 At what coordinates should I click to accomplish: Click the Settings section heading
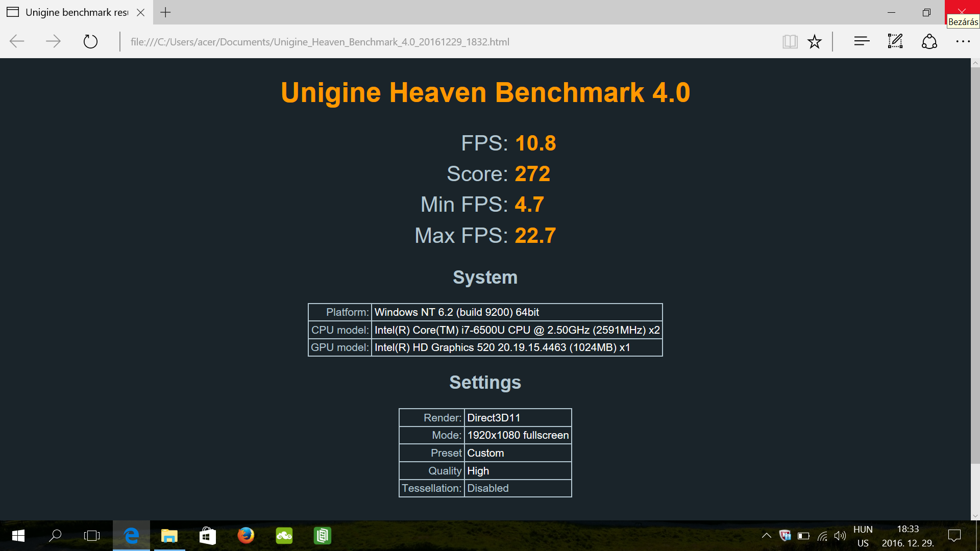coord(485,383)
